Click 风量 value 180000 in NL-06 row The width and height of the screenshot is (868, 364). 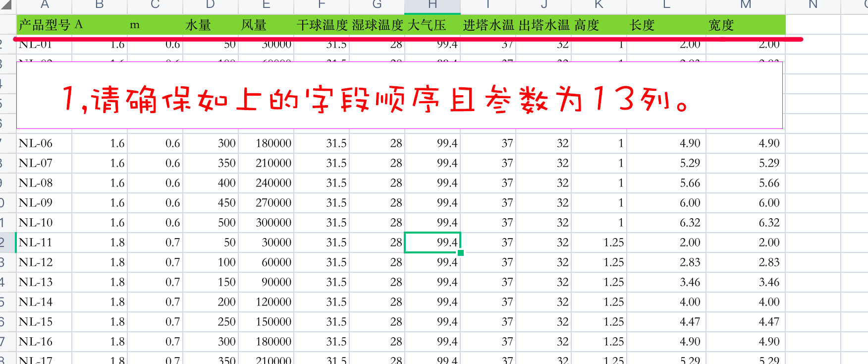coord(266,143)
